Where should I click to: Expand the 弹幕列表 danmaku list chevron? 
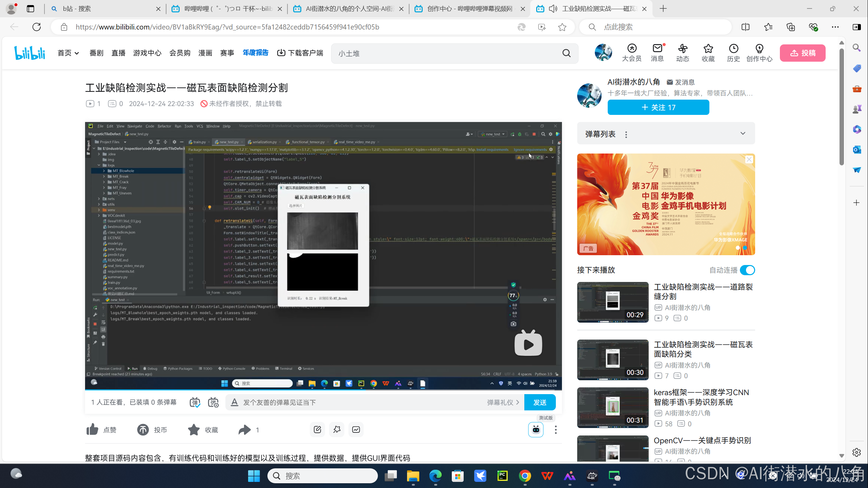(743, 134)
